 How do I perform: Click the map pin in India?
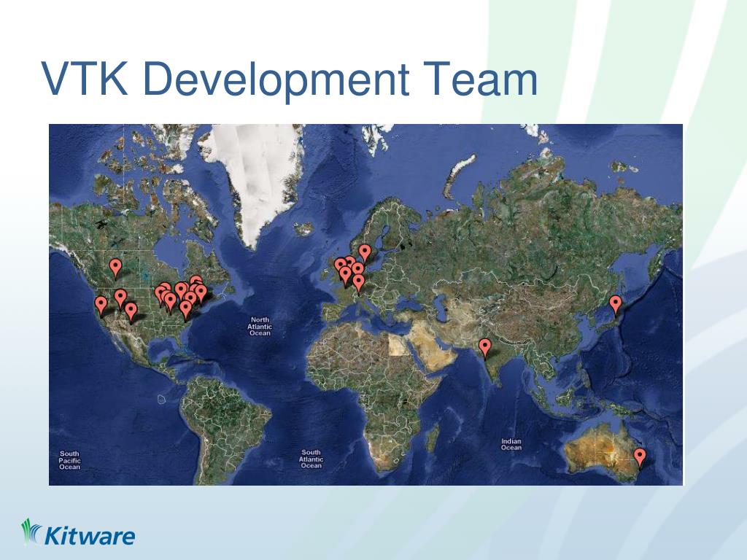tap(484, 347)
